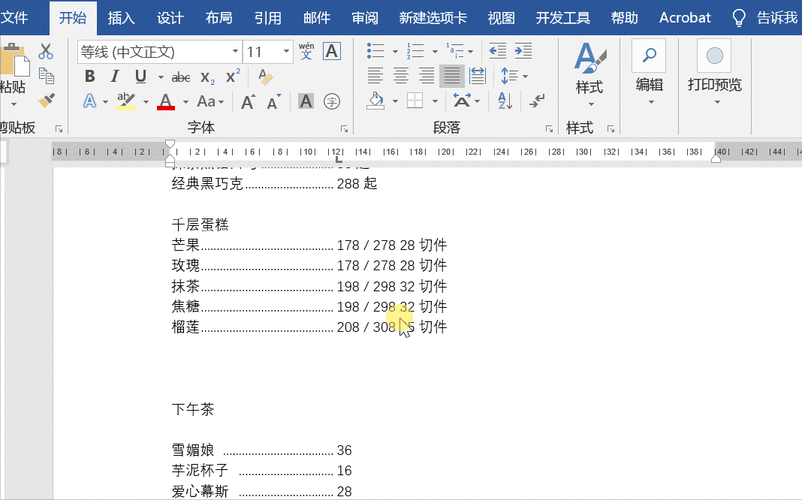
Task: Center align text
Action: (400, 76)
